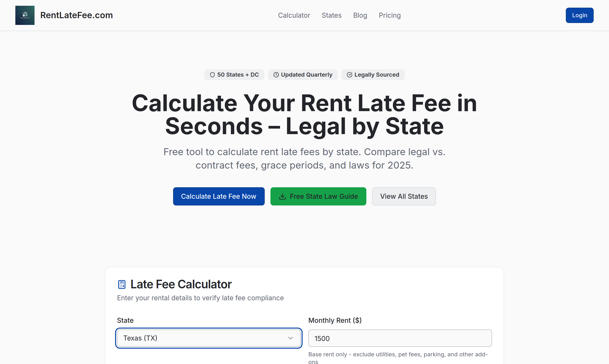609x364 pixels.
Task: View the Pricing page
Action: [x=389, y=15]
